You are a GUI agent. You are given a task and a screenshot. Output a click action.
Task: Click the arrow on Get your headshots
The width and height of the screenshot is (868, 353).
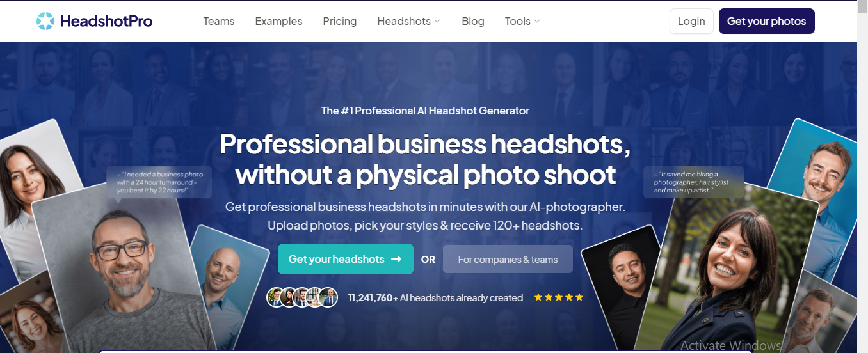point(396,259)
